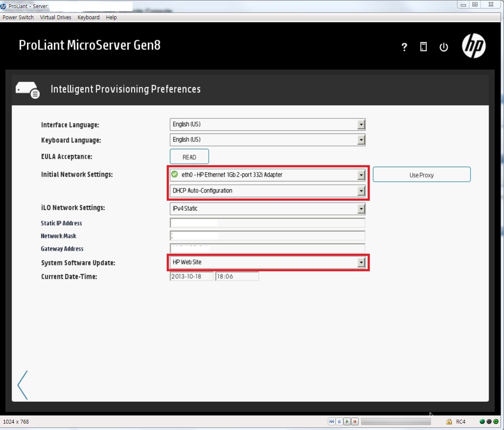Click the HP icon in the title bar
504x430 pixels.
[3, 6]
